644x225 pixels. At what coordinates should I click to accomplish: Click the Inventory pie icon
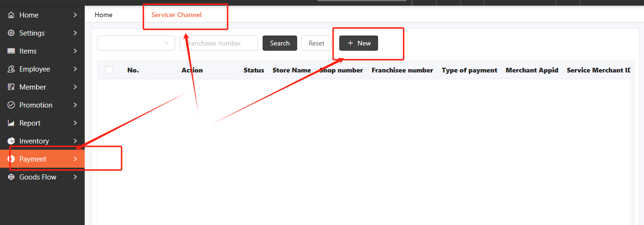(x=11, y=141)
